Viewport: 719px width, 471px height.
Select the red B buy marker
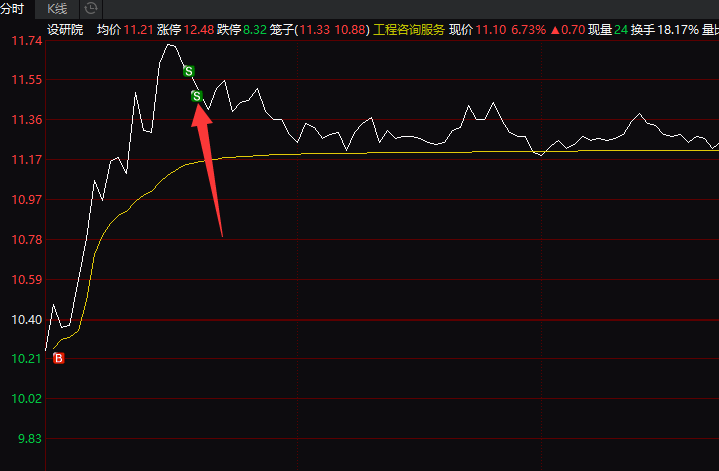coord(59,359)
